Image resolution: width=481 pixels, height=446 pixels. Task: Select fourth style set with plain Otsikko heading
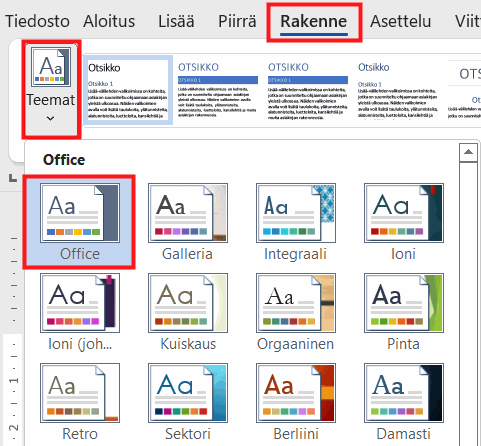398,90
